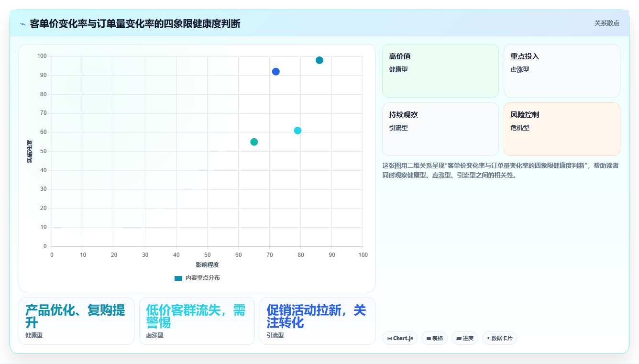Click the chart title 客单价变化率与订单量变化率

pyautogui.click(x=135, y=23)
